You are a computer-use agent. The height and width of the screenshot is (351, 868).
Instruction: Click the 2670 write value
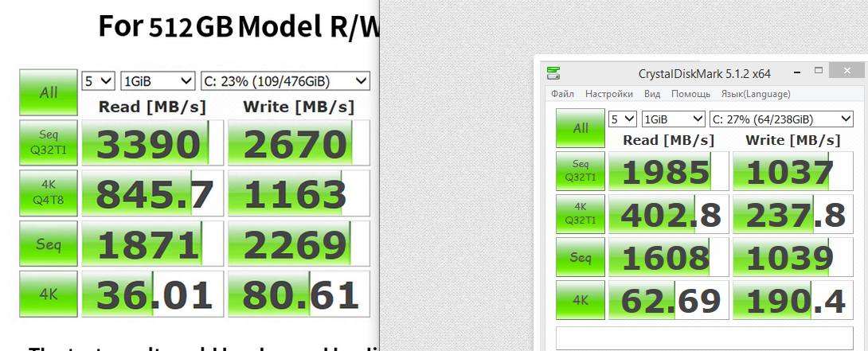pyautogui.click(x=299, y=142)
